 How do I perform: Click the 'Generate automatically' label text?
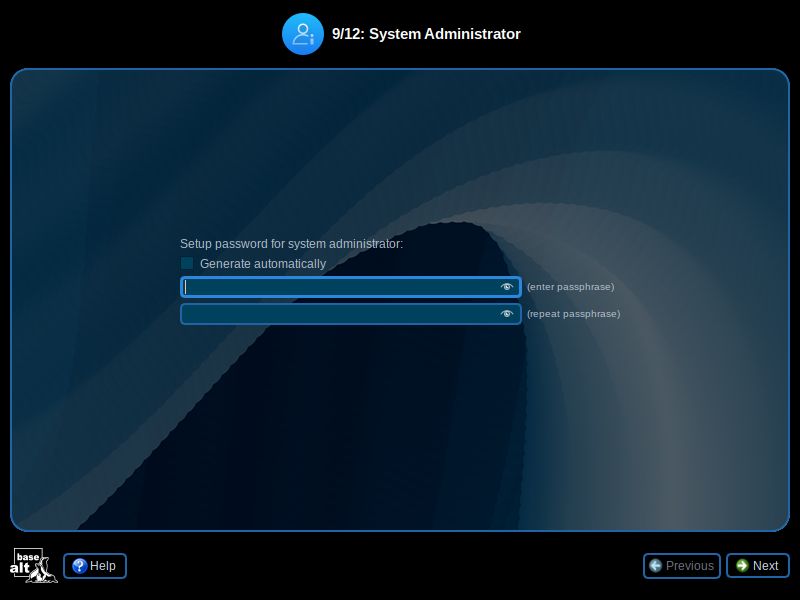263,264
